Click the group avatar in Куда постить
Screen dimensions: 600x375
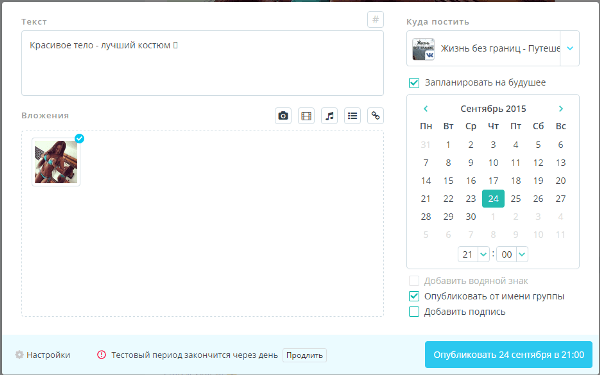click(x=423, y=49)
